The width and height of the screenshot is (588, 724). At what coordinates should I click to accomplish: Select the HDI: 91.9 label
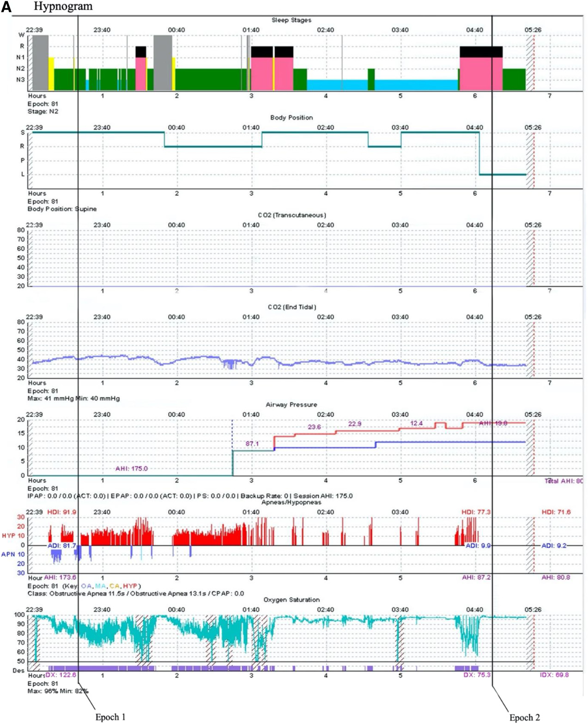pos(62,512)
